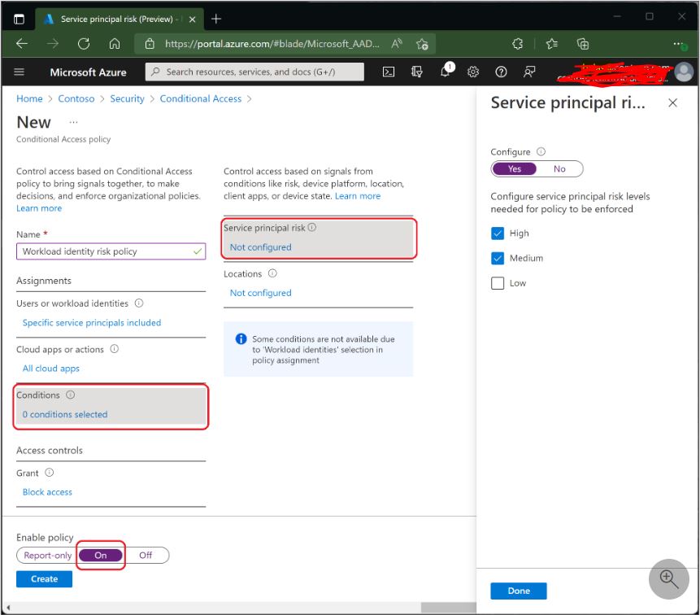This screenshot has width=700, height=615.
Task: Open Learn more link under conditions description
Action: pos(358,195)
